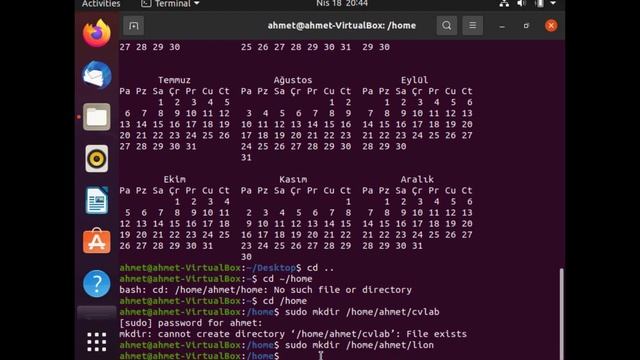
Task: Maximize the terminal window
Action: 526,26
